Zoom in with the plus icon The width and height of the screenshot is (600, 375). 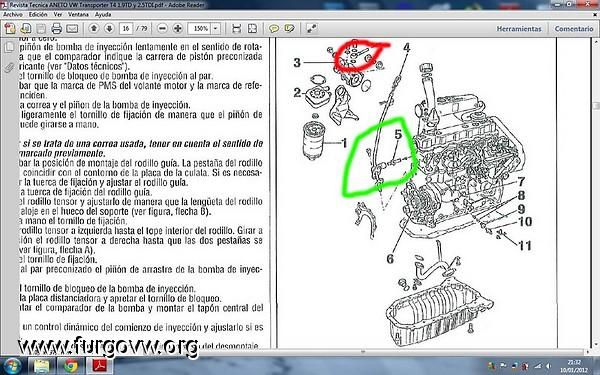coord(178,28)
